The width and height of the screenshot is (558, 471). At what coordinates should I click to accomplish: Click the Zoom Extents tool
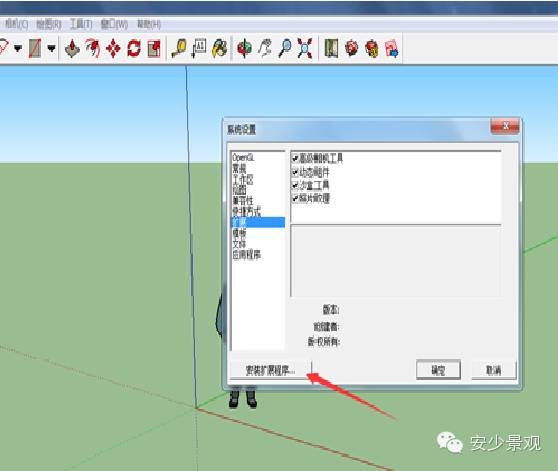(305, 48)
